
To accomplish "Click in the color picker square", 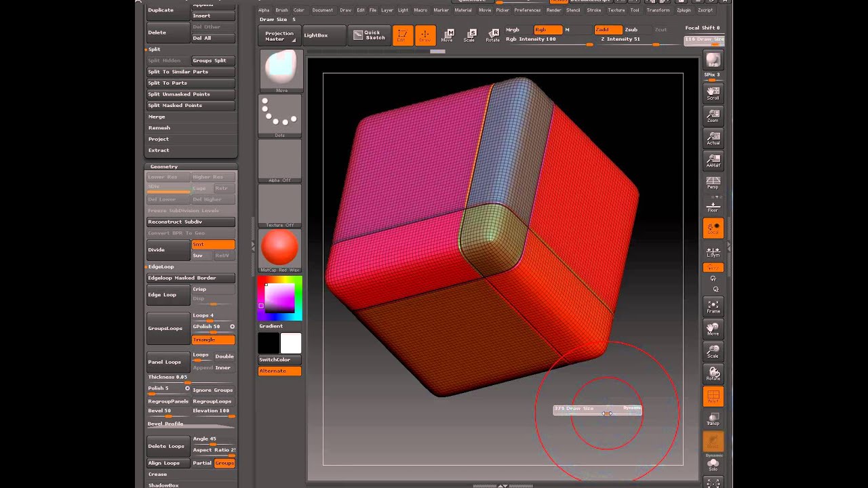I will click(279, 298).
